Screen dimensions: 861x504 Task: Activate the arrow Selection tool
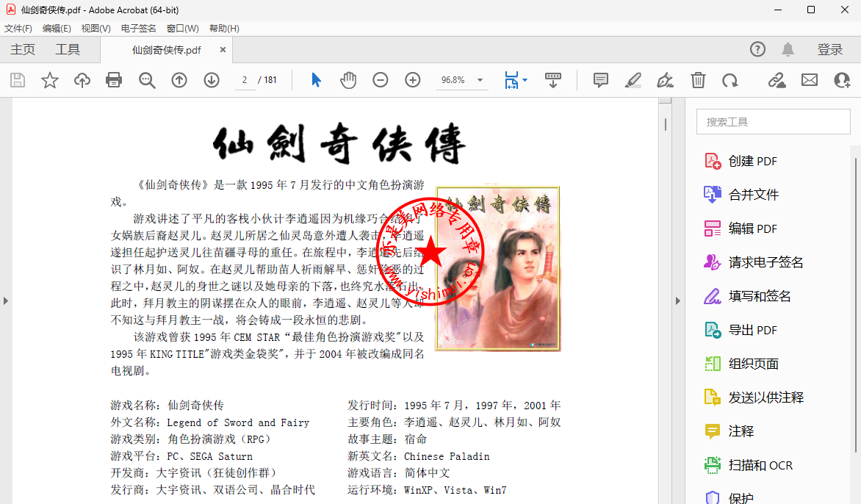[316, 80]
